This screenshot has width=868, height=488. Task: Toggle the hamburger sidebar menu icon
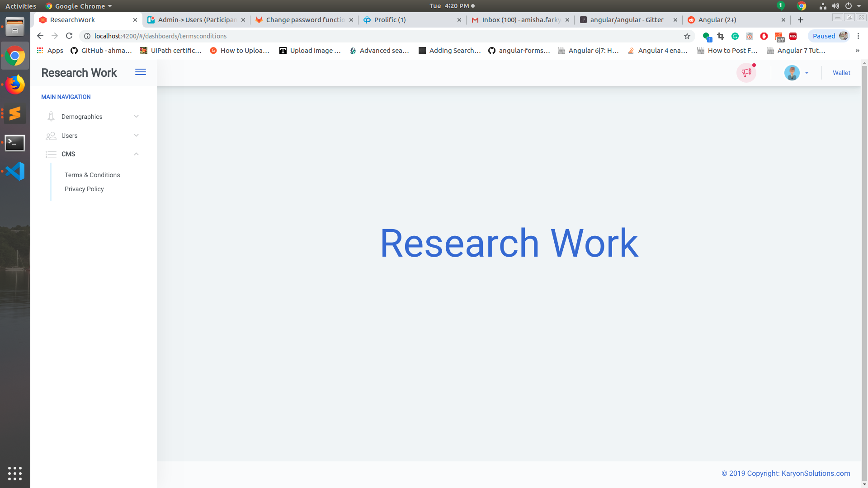(141, 72)
